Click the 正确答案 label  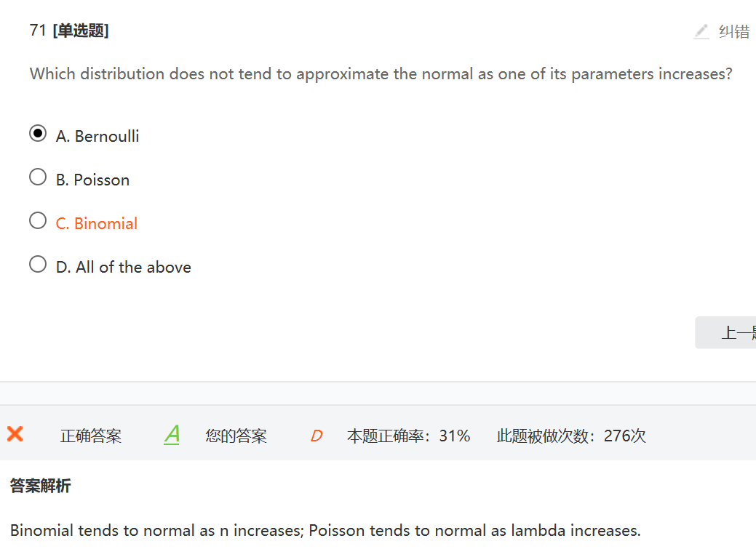click(x=91, y=436)
